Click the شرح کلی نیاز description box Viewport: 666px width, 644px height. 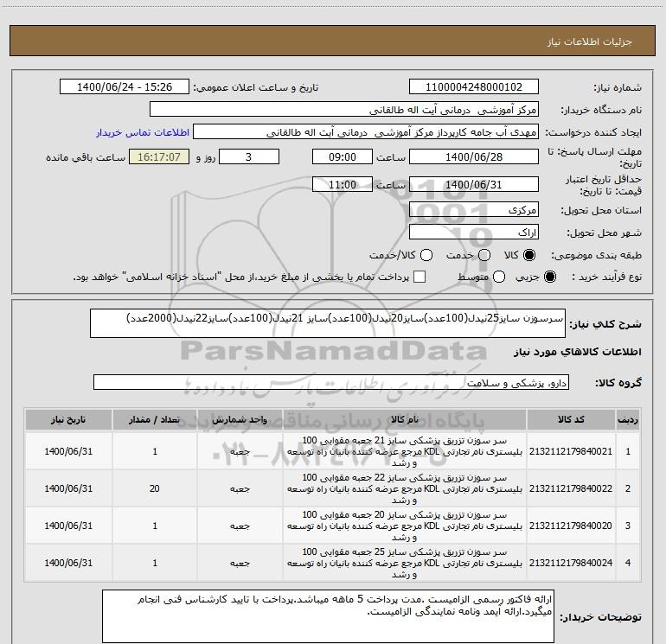pos(328,323)
